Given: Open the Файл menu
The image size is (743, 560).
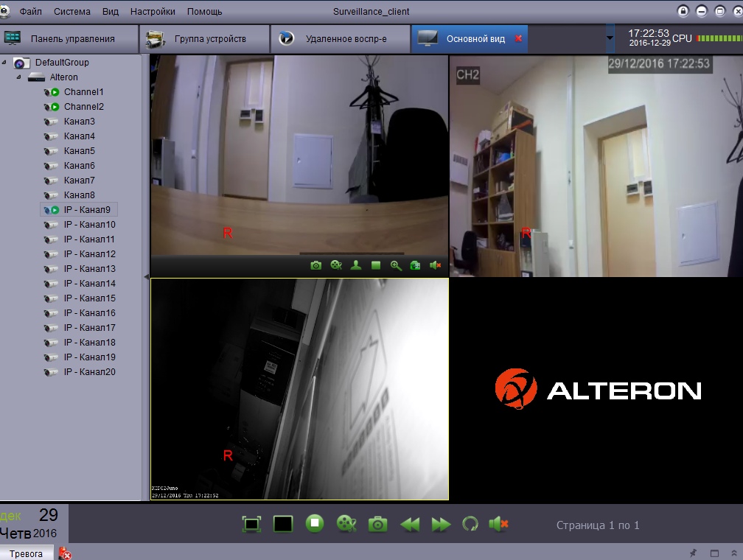Looking at the screenshot, I should pyautogui.click(x=31, y=11).
